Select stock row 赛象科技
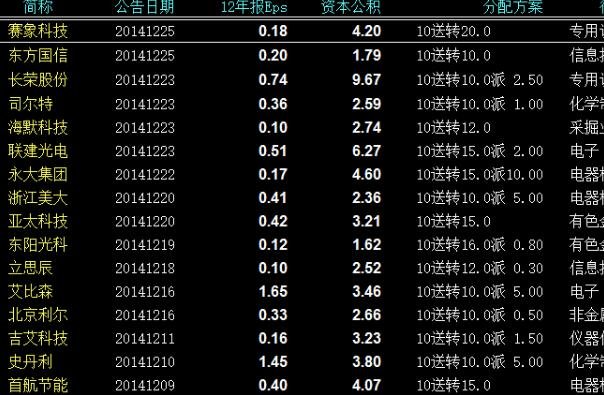This screenshot has width=604, height=395. pyautogui.click(x=302, y=31)
